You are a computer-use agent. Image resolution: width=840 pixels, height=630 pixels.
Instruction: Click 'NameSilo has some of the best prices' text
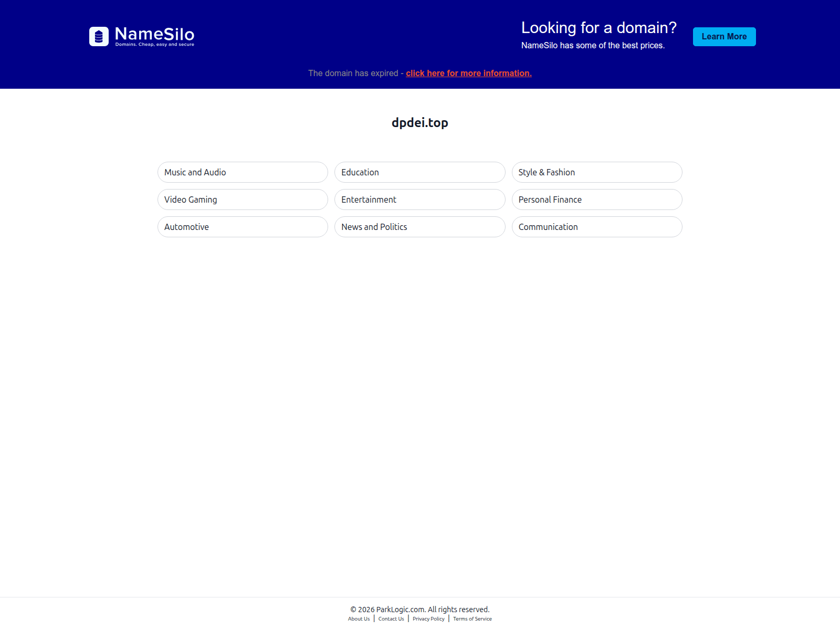coord(593,46)
